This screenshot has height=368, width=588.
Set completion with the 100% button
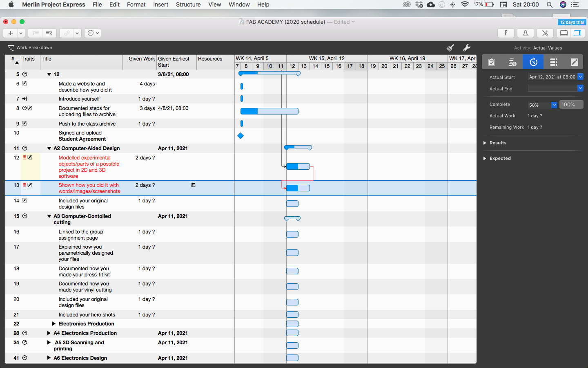(571, 105)
